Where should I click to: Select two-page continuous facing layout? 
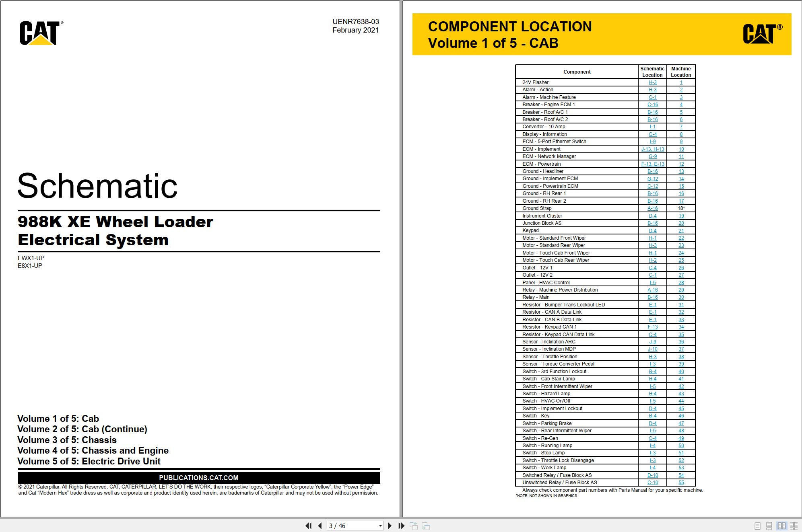click(794, 526)
